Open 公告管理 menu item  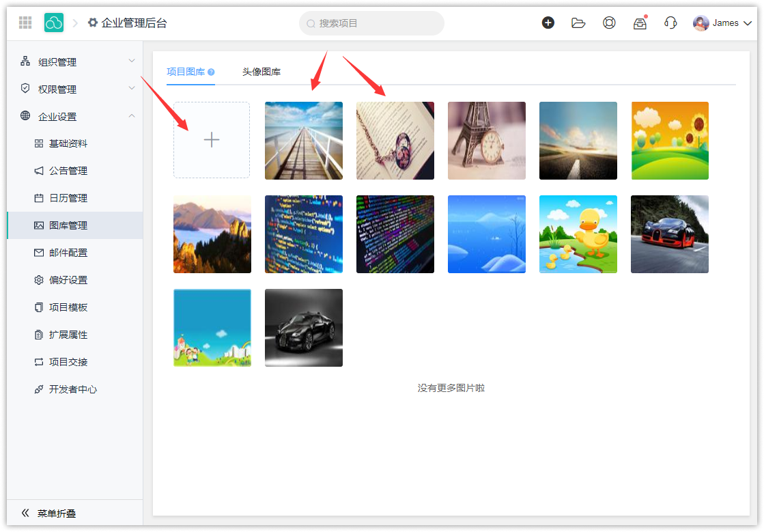click(75, 171)
